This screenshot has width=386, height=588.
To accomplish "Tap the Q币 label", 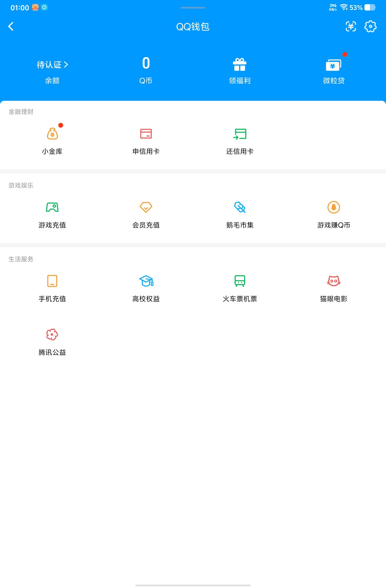I will [x=146, y=81].
